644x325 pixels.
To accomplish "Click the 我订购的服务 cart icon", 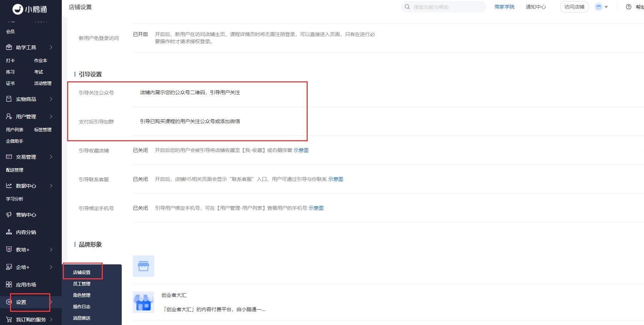I will (9, 320).
